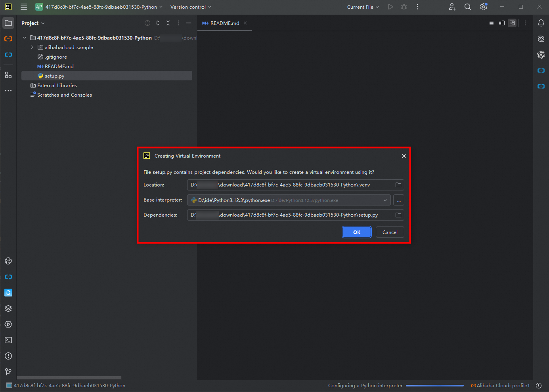Browse for Dependencies file

[398, 215]
